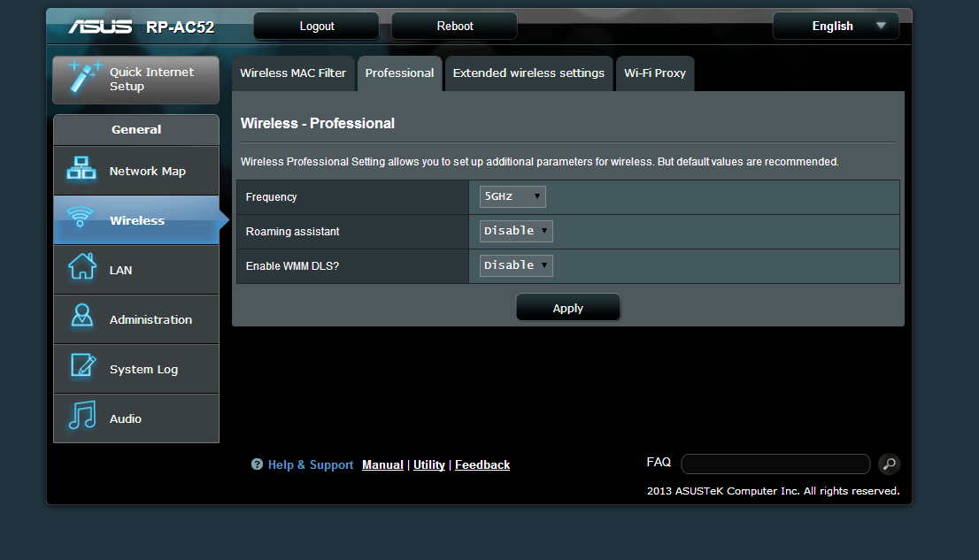Expand the Roaming assistant dropdown

coord(516,231)
